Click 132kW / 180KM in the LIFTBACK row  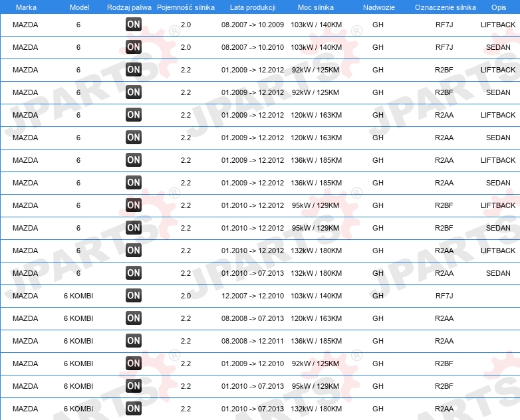pyautogui.click(x=316, y=251)
